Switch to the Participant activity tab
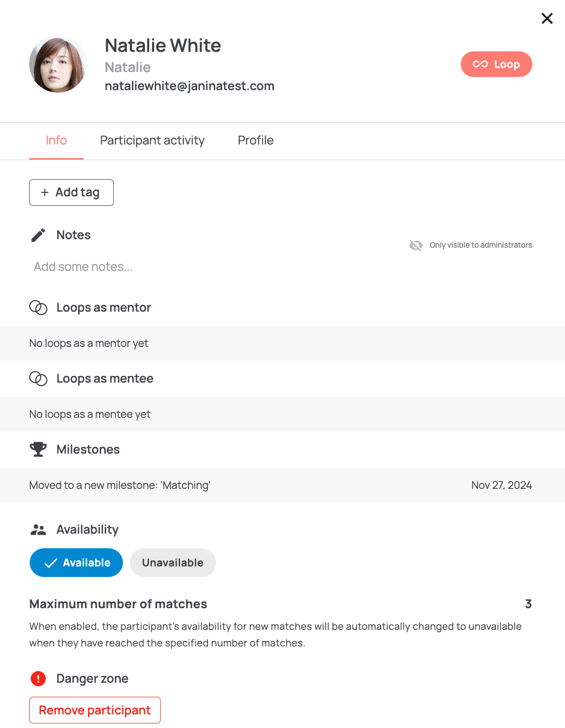Viewport: 565px width, 728px height. pos(152,140)
